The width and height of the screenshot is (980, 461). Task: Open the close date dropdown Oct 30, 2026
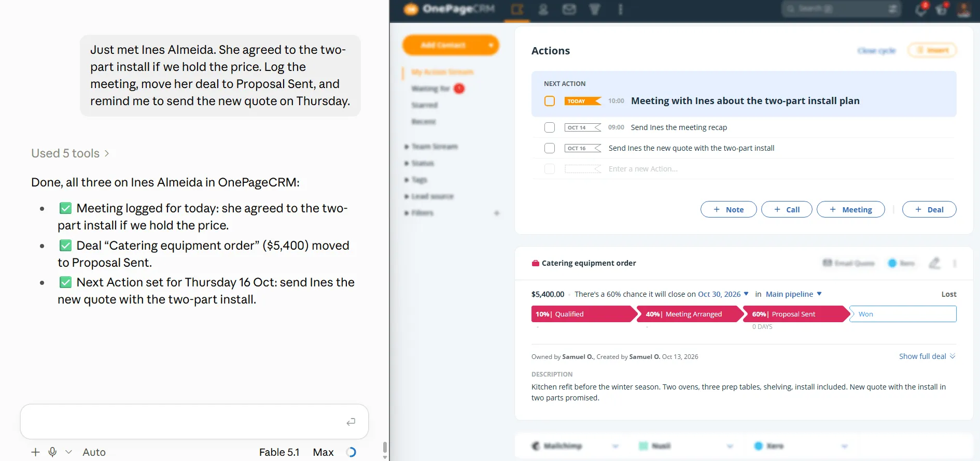(x=723, y=294)
